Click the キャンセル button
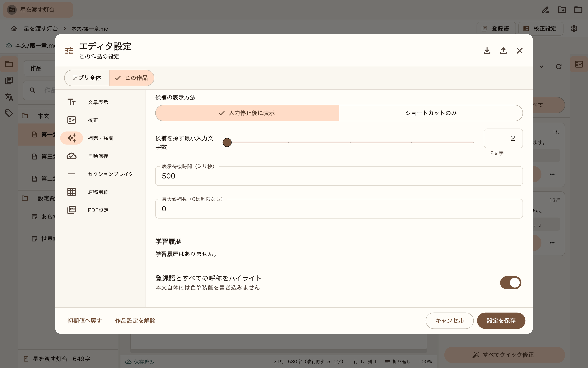This screenshot has width=588, height=368. 450,321
